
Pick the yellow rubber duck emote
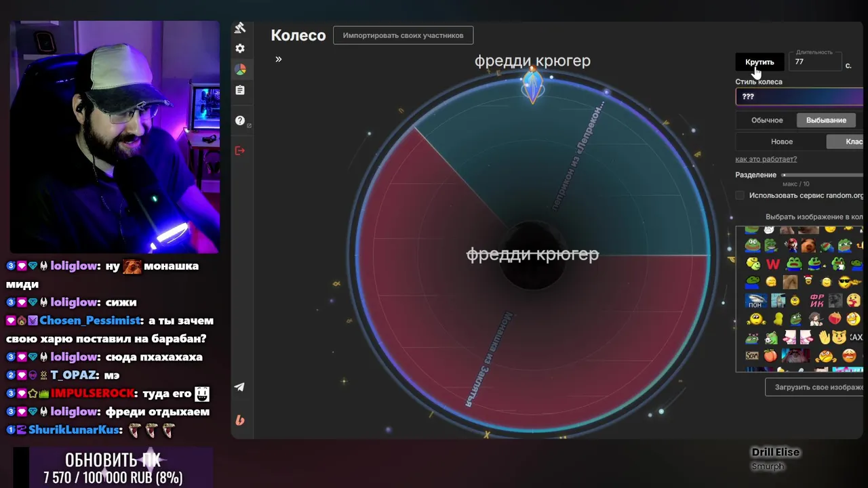click(778, 319)
